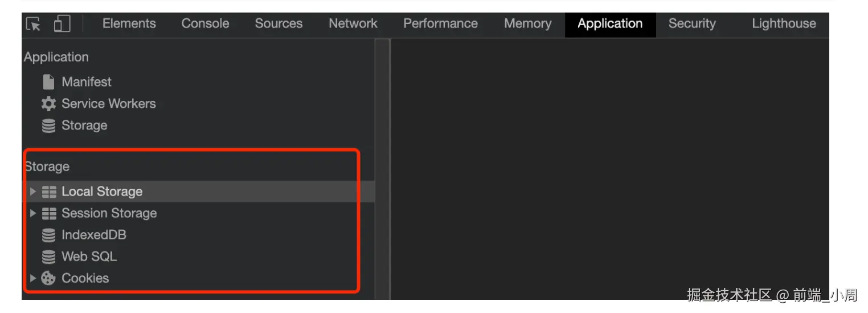The image size is (868, 313).
Task: Select the Storage item under Application
Action: point(84,125)
